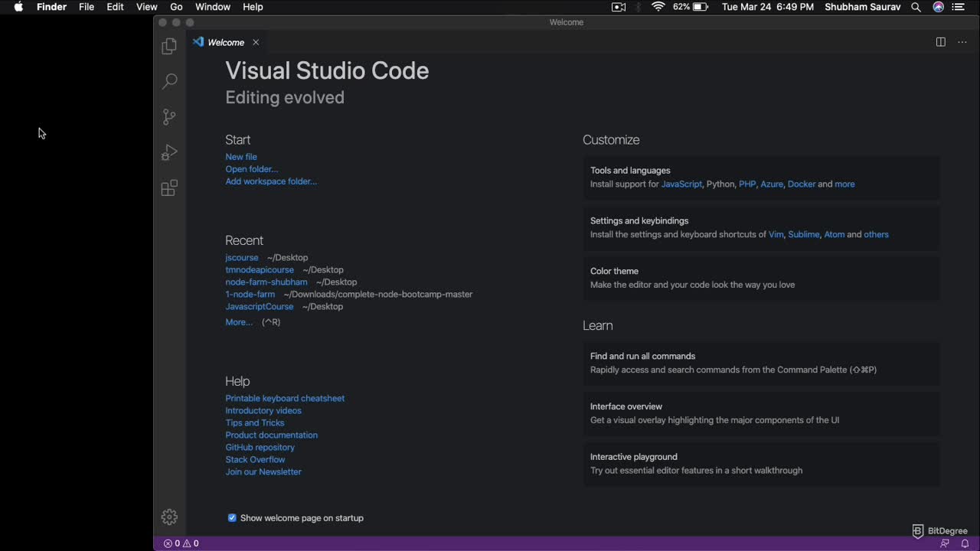980x551 pixels.
Task: Install PHP language support link
Action: coord(747,184)
